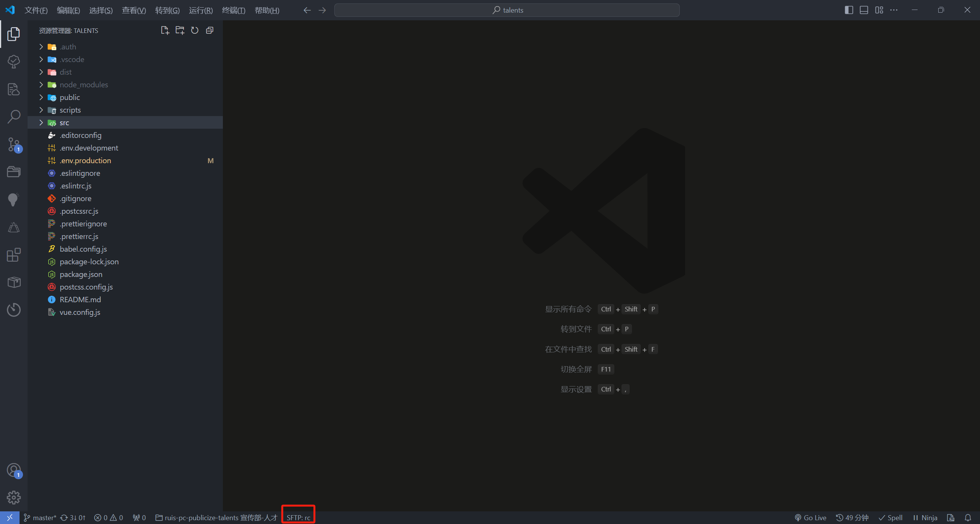Open the 帮助(H) menu
The height and width of the screenshot is (524, 980).
(267, 10)
